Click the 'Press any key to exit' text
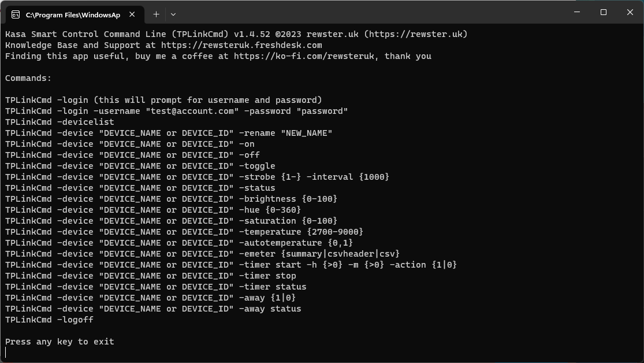 click(59, 341)
